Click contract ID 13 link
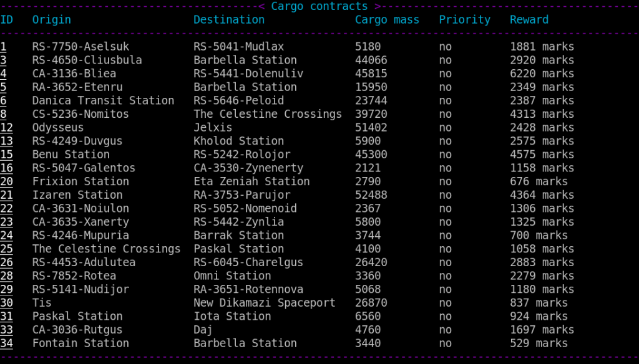This screenshot has width=639, height=364. (x=6, y=141)
